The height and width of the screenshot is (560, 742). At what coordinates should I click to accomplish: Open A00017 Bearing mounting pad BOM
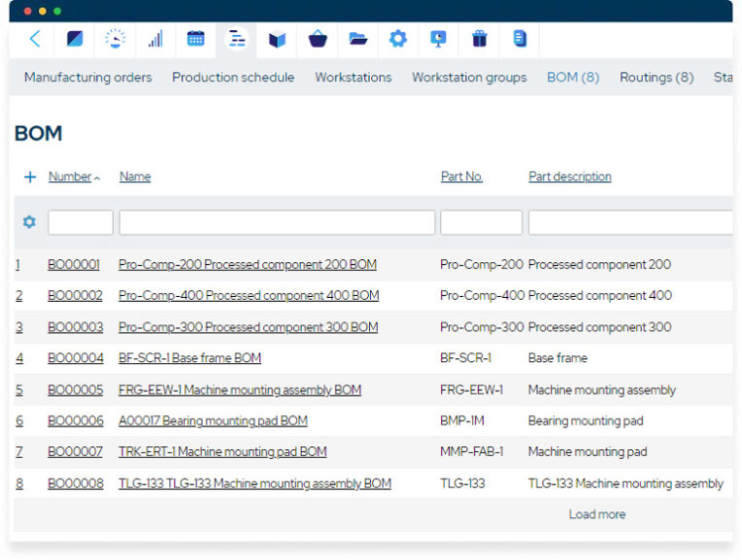(213, 421)
